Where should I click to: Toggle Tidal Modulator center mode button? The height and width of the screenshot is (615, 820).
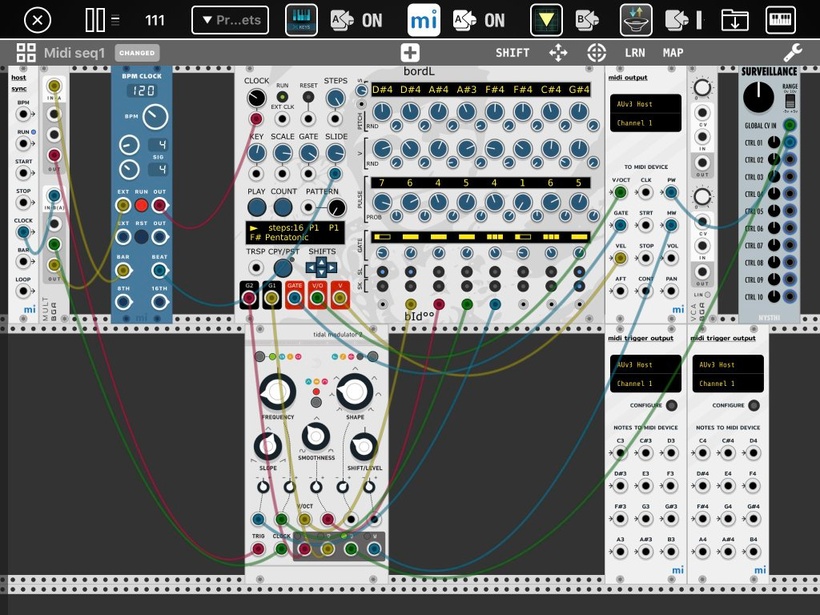(316, 402)
